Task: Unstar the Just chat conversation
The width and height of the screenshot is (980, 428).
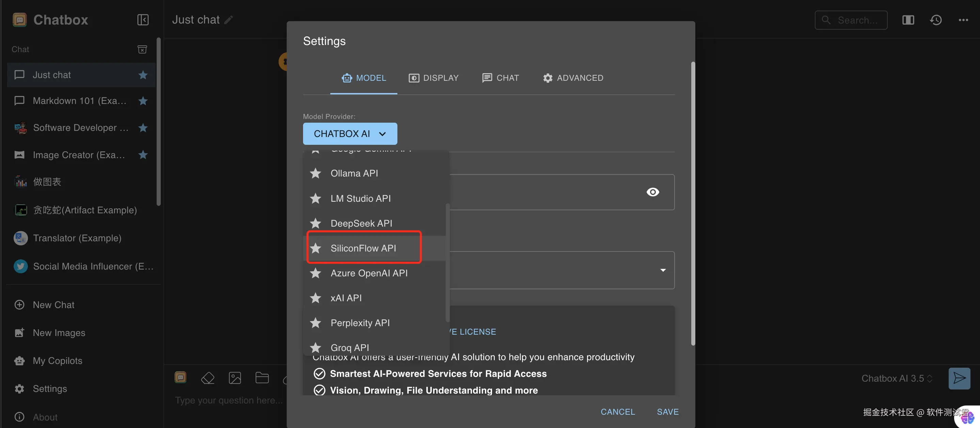Action: pos(143,75)
